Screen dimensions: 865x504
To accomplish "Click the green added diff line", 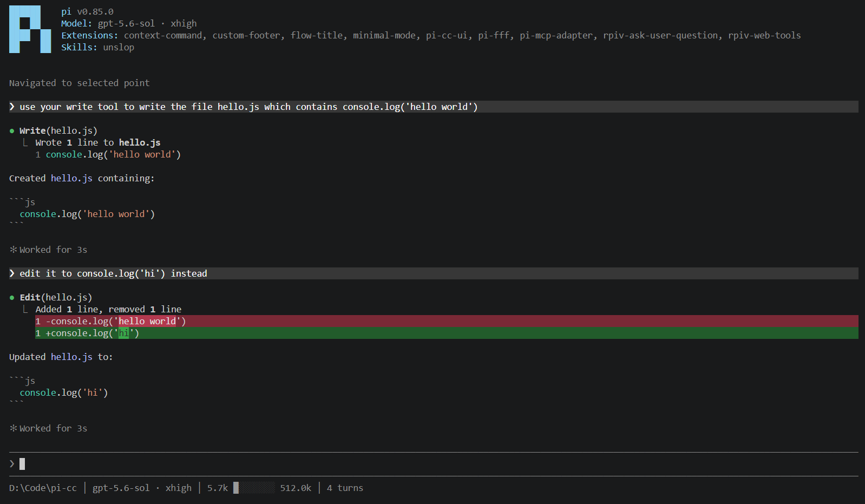I will tap(447, 333).
